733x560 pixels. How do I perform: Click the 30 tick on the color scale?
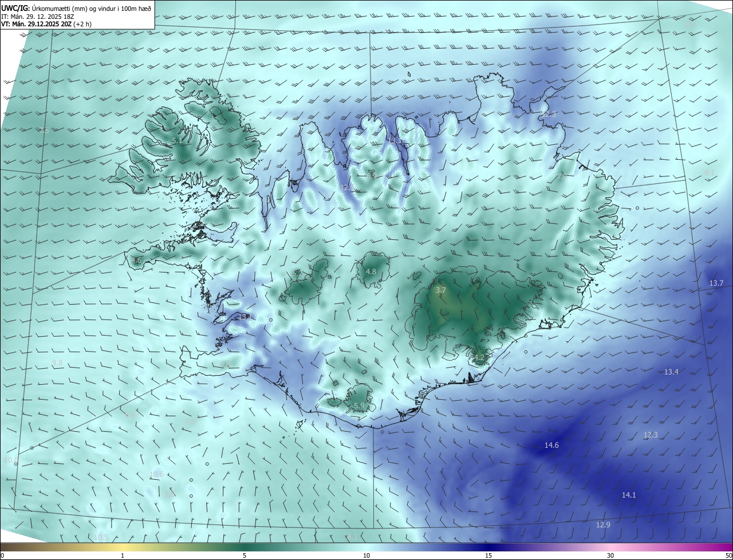(610, 555)
